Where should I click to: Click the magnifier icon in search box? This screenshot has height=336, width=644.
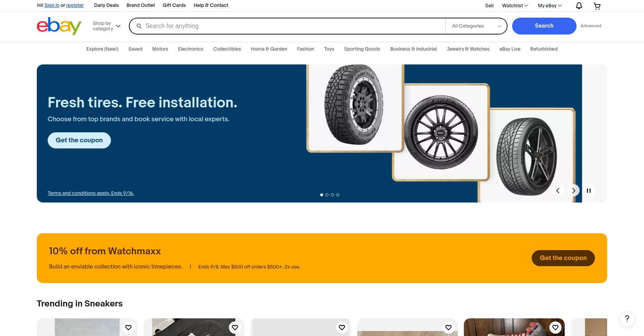(x=139, y=26)
